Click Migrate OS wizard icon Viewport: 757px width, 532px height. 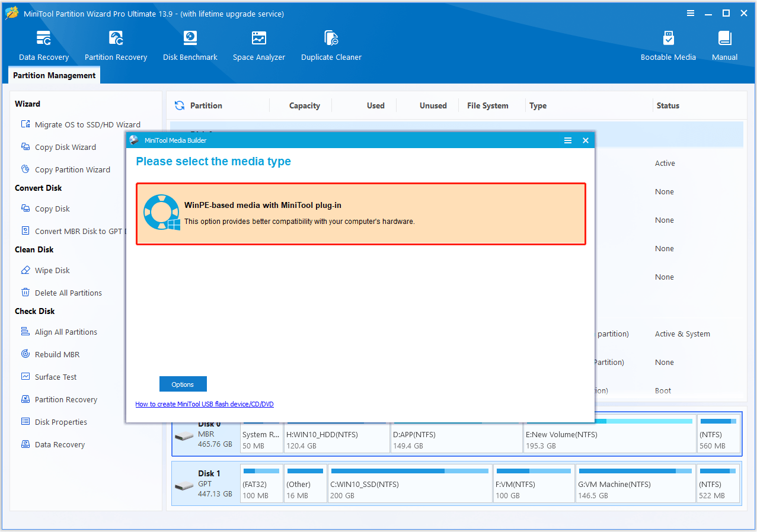pyautogui.click(x=25, y=124)
